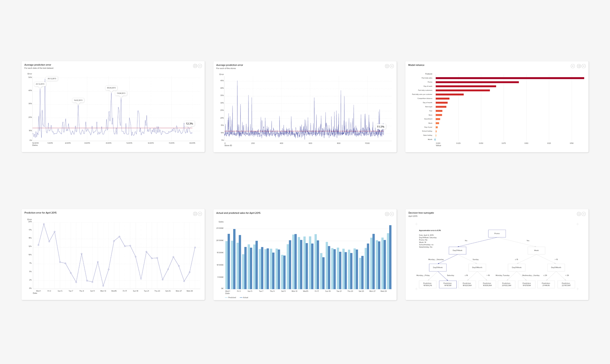Collapse the date prediction error panel
The height and width of the screenshot is (364, 610).
pos(200,66)
